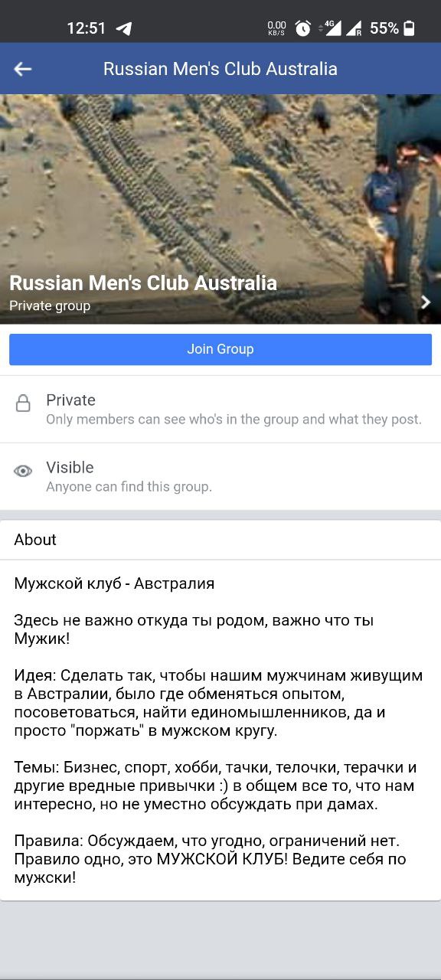Tap the roaming signal icon
This screenshot has height=980, width=441.
click(x=354, y=28)
